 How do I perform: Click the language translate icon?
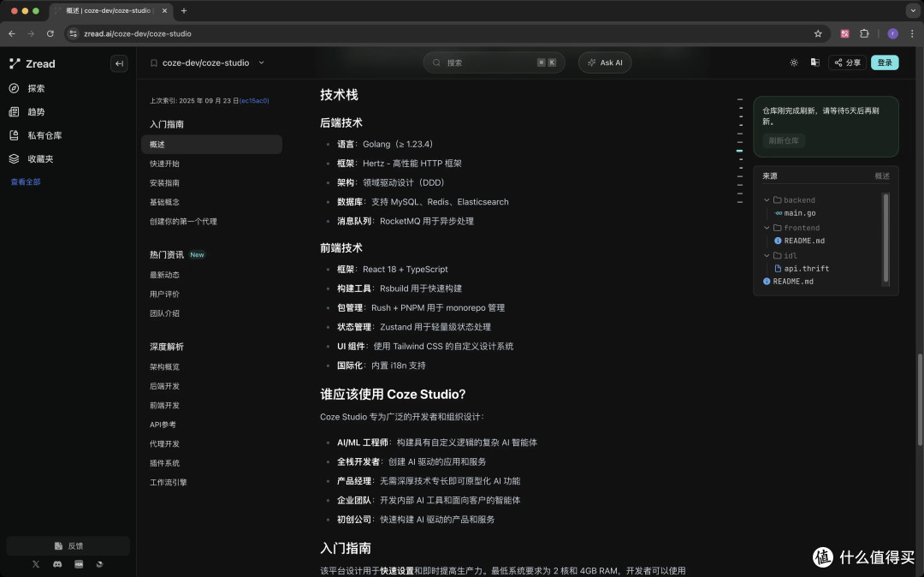click(815, 62)
